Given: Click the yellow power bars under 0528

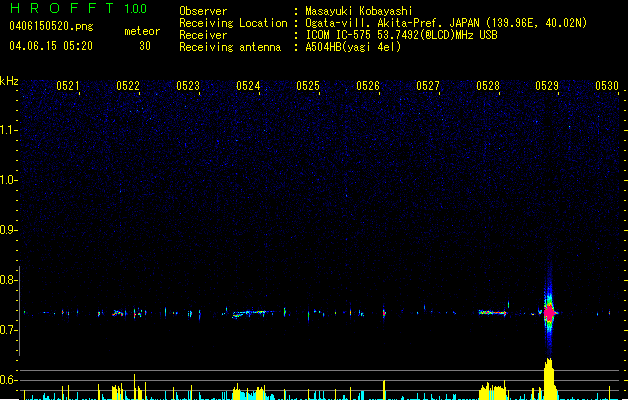Looking at the screenshot, I should coord(493,392).
